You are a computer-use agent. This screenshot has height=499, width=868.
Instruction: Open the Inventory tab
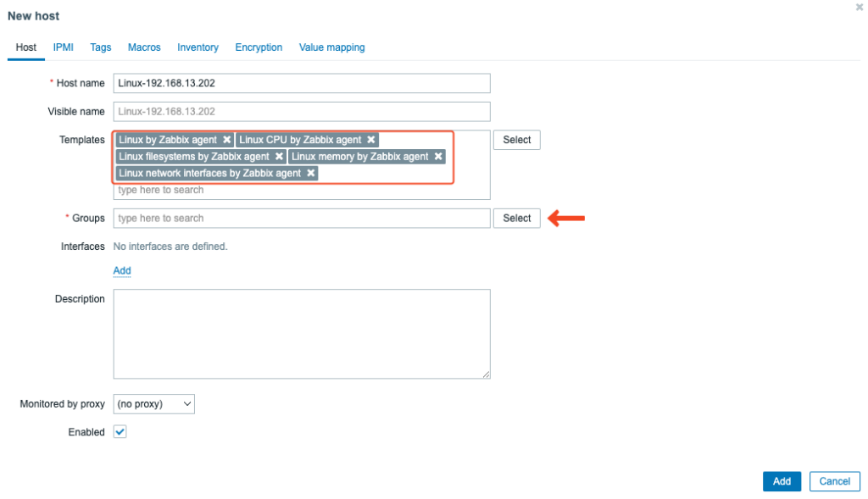coord(198,47)
